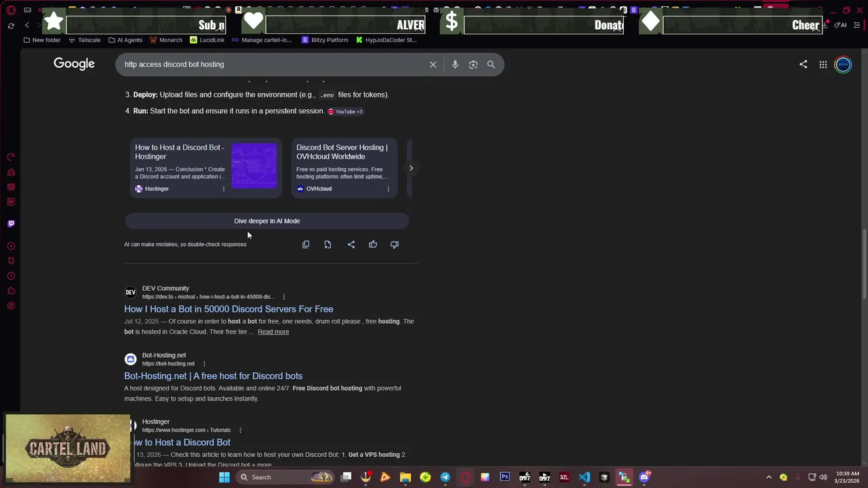Open Opera sidebar player icon
The image size is (868, 488).
pos(11,246)
